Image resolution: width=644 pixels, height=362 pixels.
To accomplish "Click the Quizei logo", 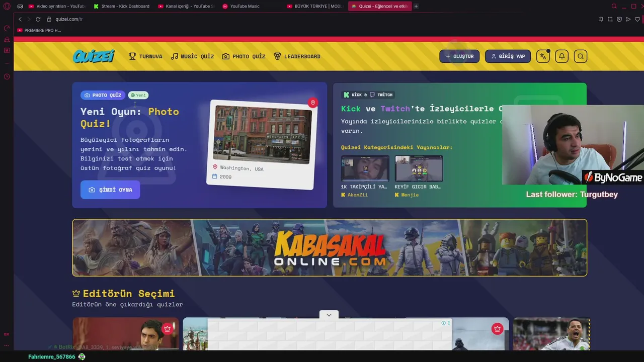I will (x=94, y=56).
